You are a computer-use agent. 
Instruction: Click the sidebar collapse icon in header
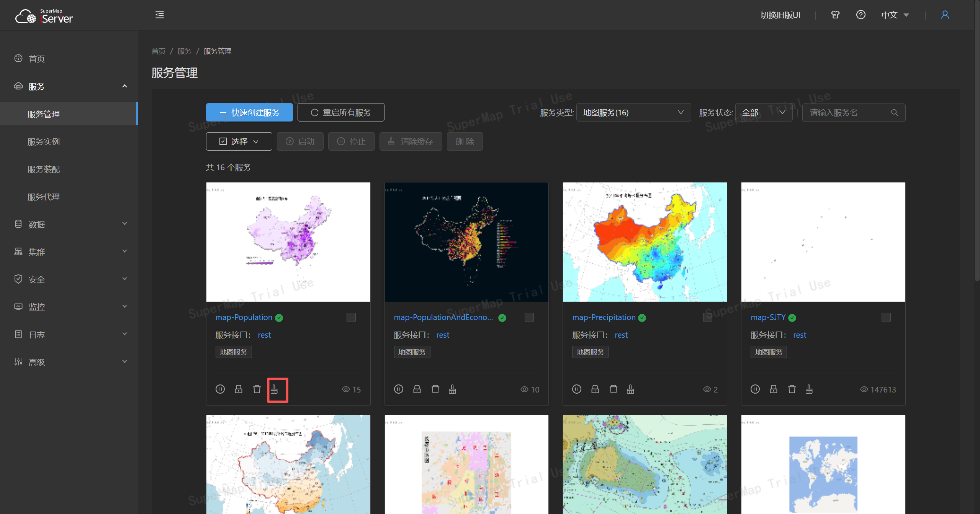pyautogui.click(x=160, y=15)
